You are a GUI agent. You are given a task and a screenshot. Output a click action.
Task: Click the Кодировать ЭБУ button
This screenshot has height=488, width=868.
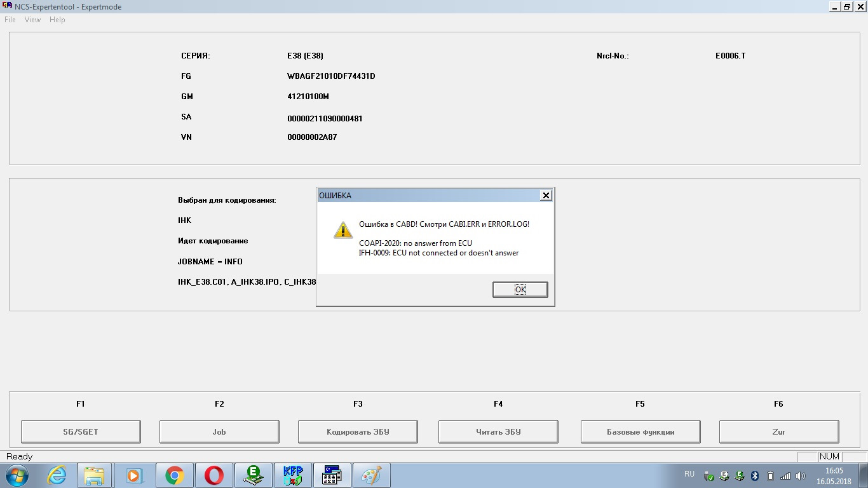click(358, 431)
